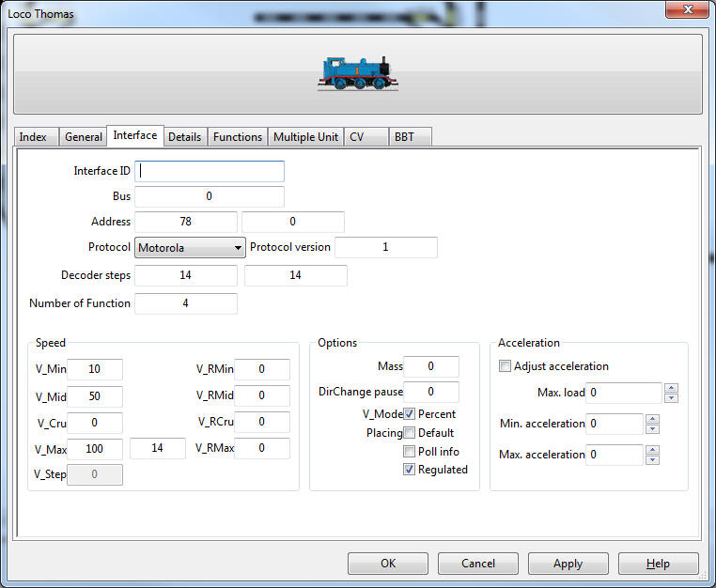Increase Max. load with up arrow

coord(671,388)
